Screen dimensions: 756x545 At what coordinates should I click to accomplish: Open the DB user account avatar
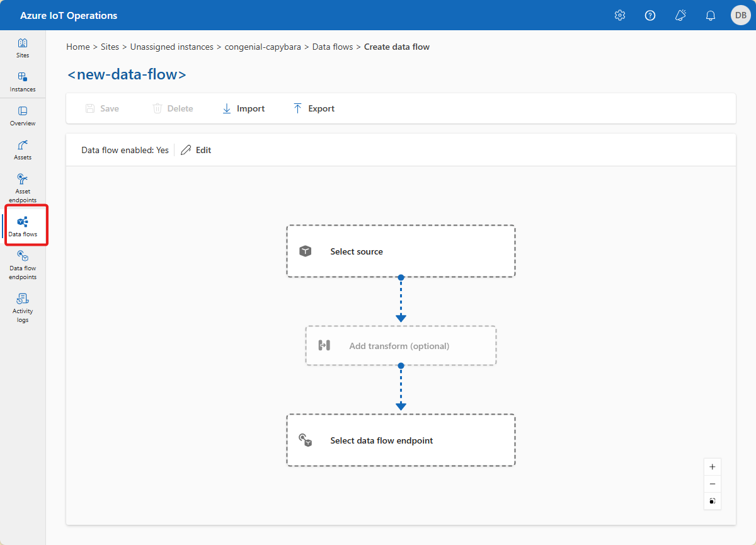point(740,15)
